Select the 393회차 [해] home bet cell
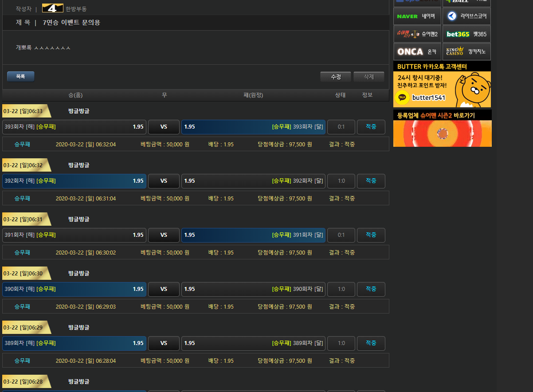This screenshot has height=392, width=533. click(x=74, y=127)
